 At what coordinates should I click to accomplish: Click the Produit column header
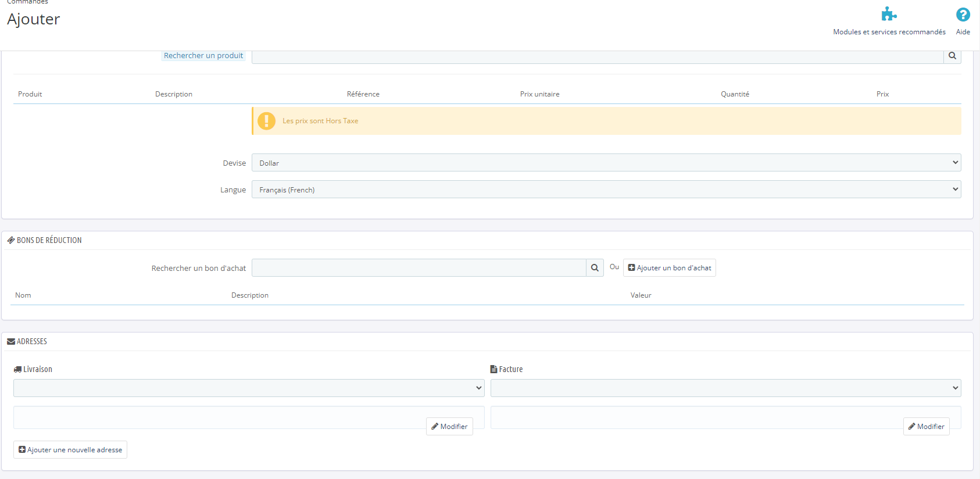click(30, 94)
